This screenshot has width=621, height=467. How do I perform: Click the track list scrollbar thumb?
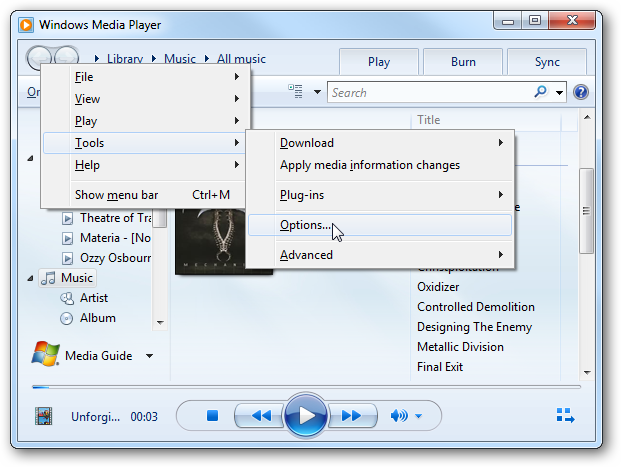coord(587,211)
